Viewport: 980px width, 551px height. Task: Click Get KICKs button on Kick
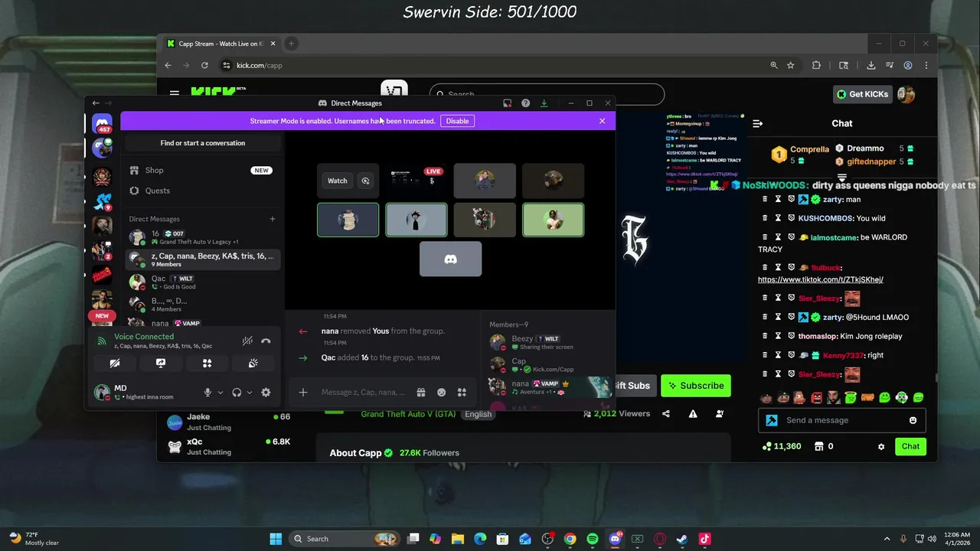[862, 94]
